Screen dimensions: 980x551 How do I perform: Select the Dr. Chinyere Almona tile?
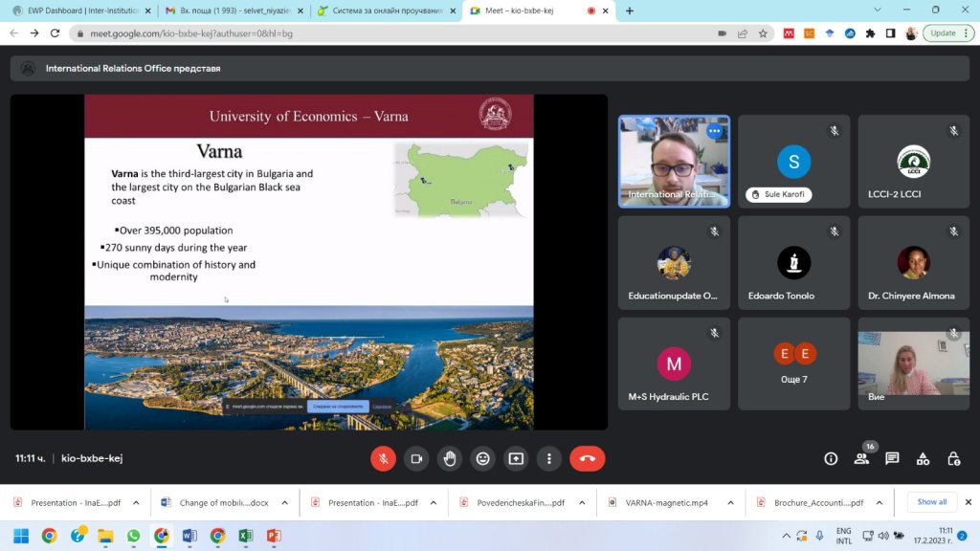913,262
